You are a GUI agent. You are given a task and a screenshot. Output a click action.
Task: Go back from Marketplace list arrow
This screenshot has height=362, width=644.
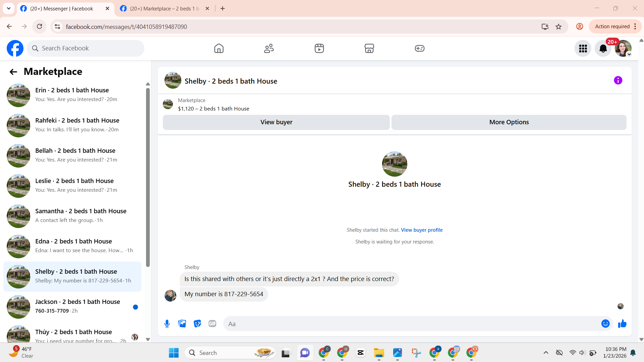click(13, 72)
